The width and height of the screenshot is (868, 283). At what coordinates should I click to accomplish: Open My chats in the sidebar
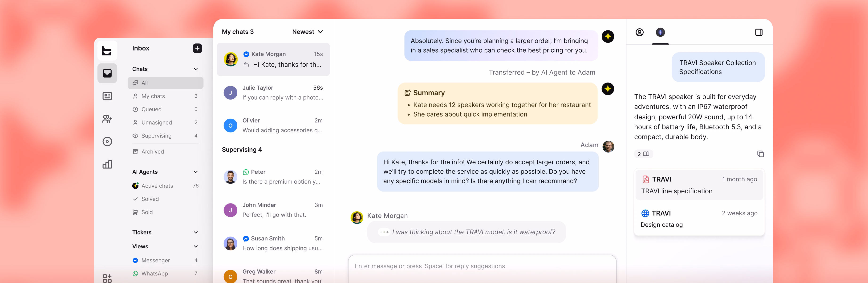point(166,96)
